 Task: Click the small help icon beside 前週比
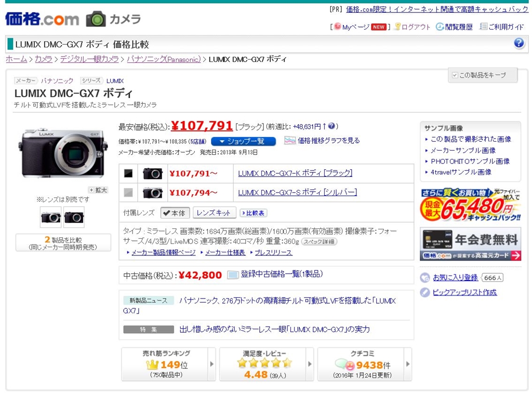coord(331,126)
